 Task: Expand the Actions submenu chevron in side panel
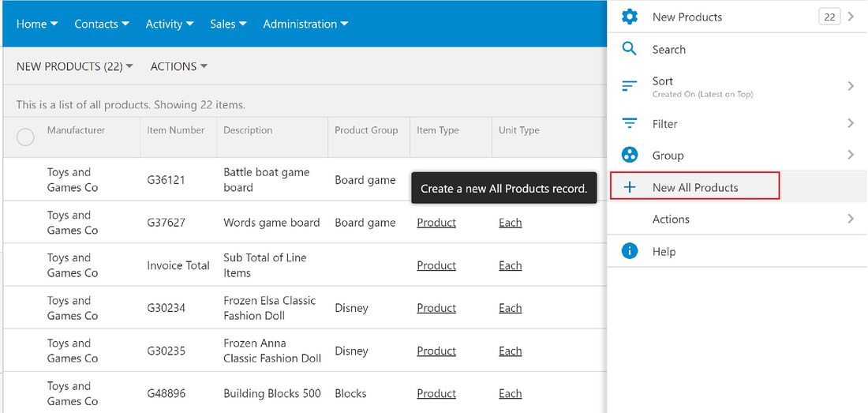[x=851, y=219]
